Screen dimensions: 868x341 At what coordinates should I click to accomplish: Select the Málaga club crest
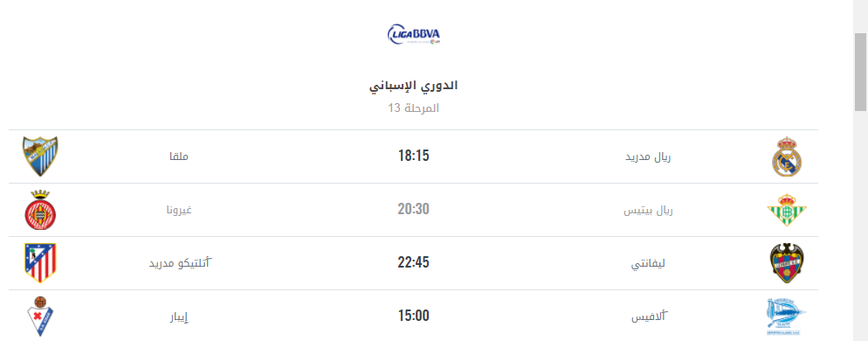tap(40, 157)
